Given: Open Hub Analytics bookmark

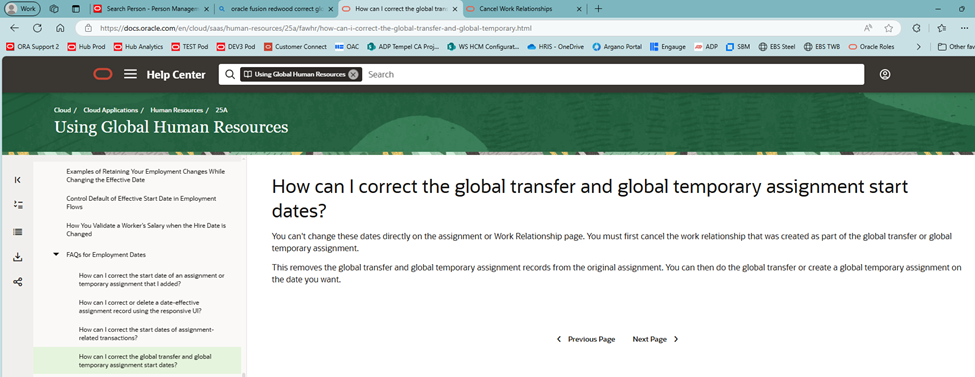Looking at the screenshot, I should 138,46.
